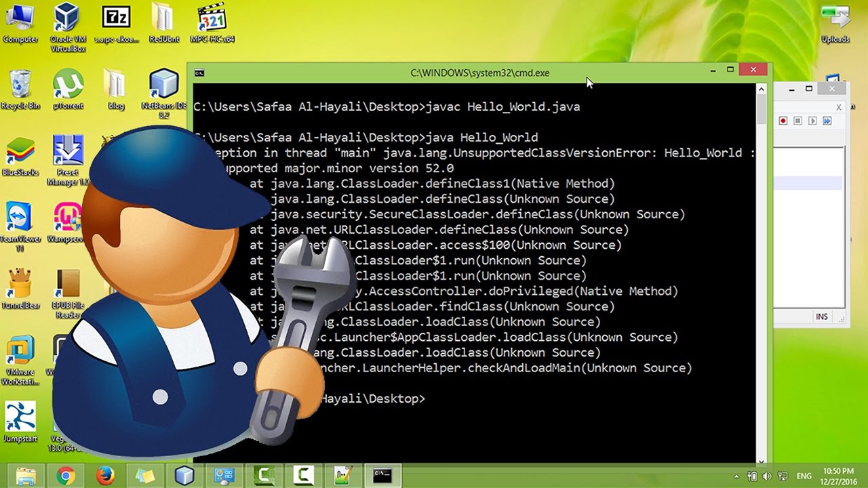868x488 pixels.
Task: Click the 'java Hello_World' command line
Action: click(482, 138)
